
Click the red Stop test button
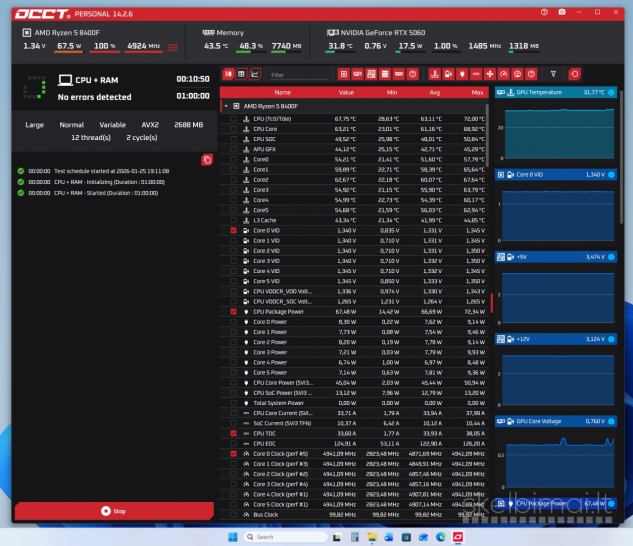coord(114,510)
